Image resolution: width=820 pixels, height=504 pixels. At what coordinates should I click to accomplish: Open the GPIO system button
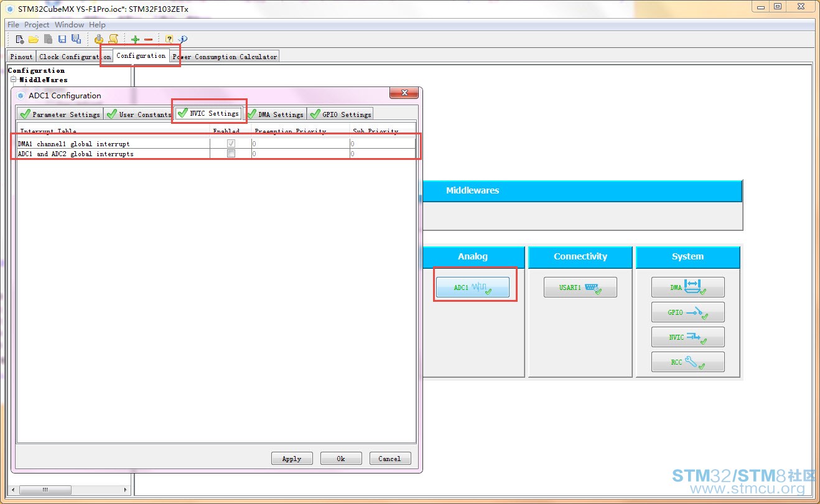(x=688, y=312)
